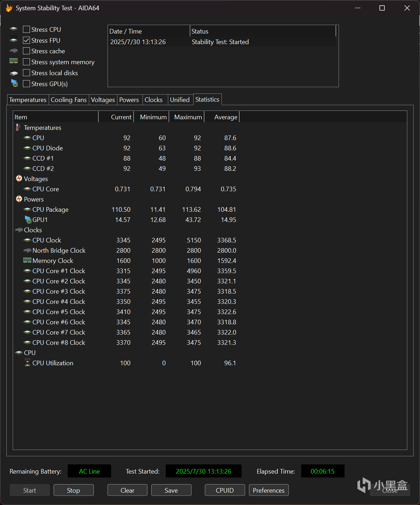Click the CCD #2 row icon

(x=28, y=168)
